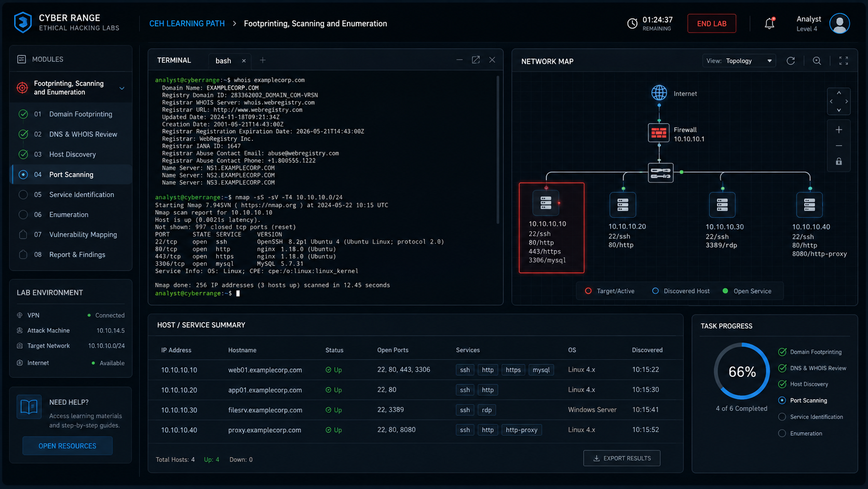
Task: Click the https service tag
Action: (513, 370)
